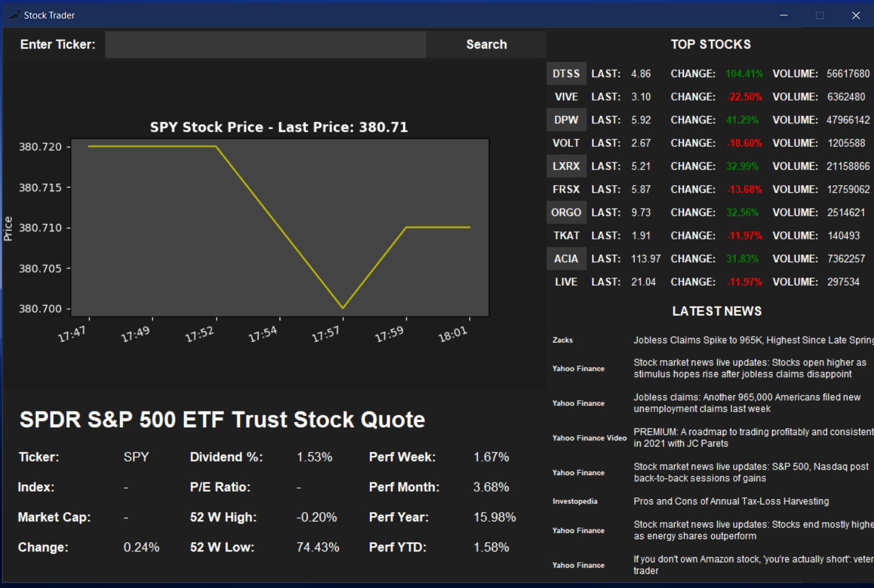Click the -22.50% change value for VIVE
874x588 pixels.
(x=744, y=97)
